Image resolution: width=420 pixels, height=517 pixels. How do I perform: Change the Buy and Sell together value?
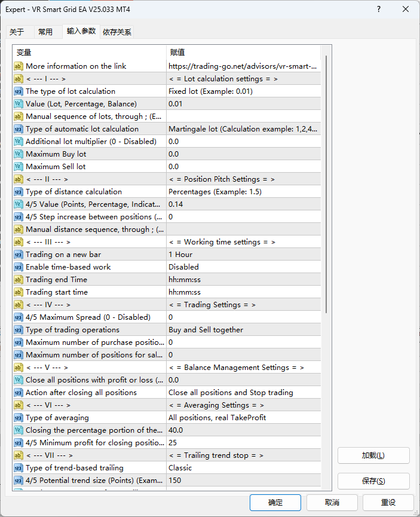click(x=243, y=330)
